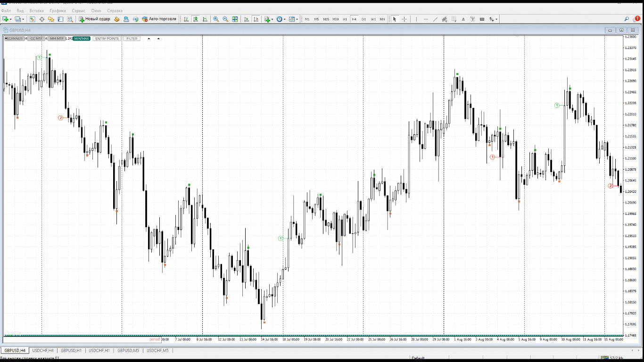Expand the indicators list dropdown arrow
The width and height of the screenshot is (644, 362).
[x=272, y=20]
